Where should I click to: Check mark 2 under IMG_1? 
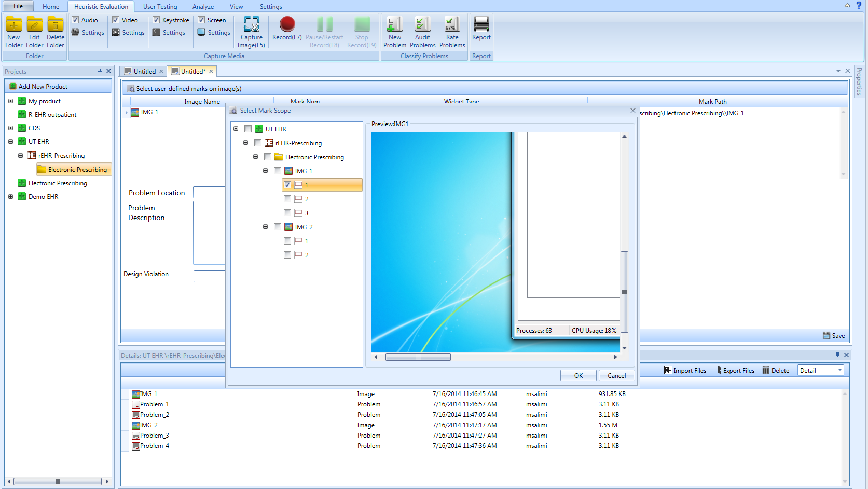[287, 199]
